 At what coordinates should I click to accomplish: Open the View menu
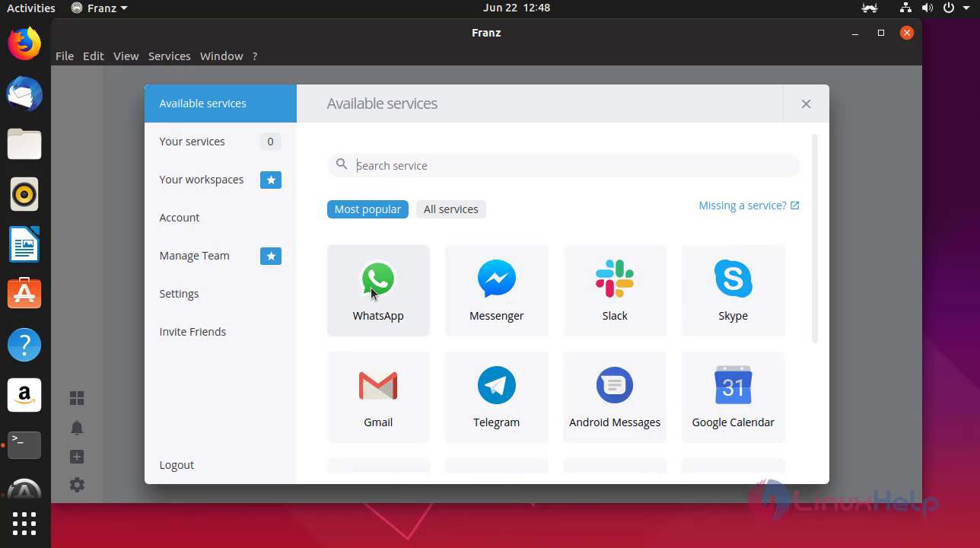pos(126,56)
